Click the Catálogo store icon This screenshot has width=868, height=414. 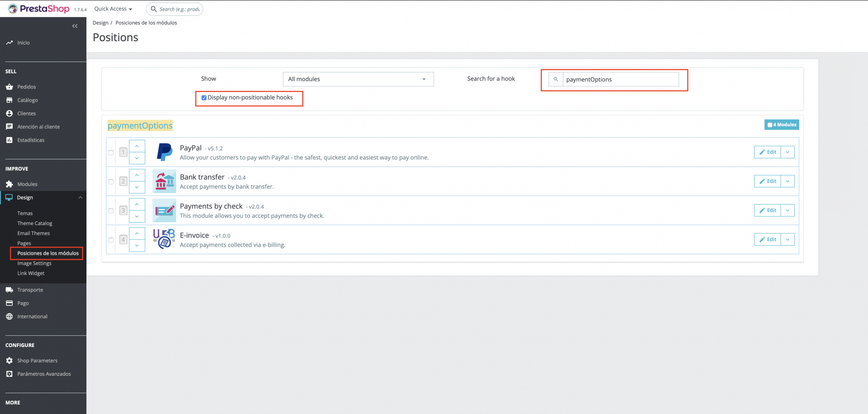[9, 100]
